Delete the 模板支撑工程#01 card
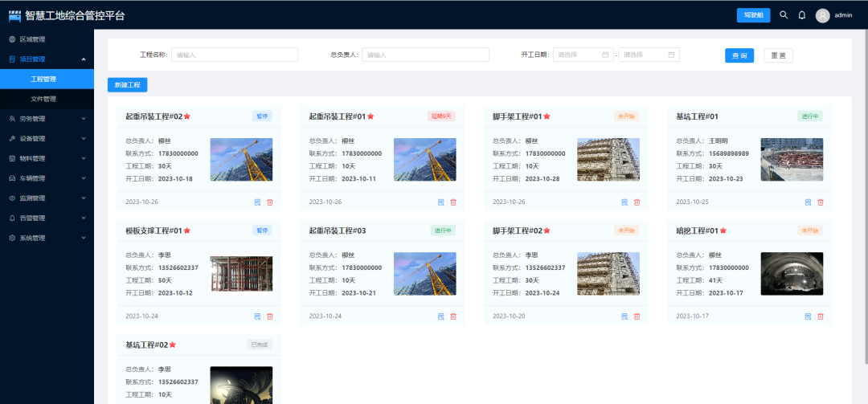The width and height of the screenshot is (868, 404). 270,316
